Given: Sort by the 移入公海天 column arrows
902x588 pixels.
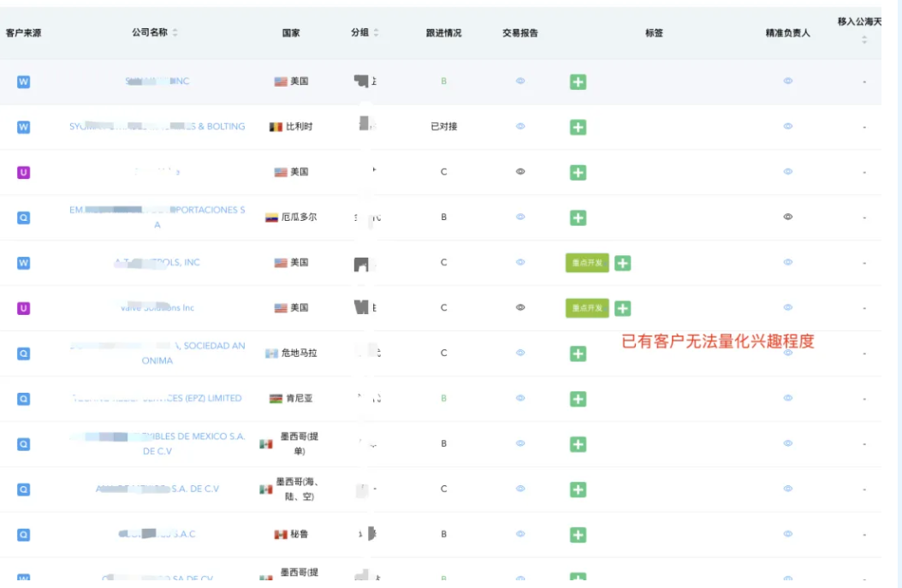Looking at the screenshot, I should 863,39.
